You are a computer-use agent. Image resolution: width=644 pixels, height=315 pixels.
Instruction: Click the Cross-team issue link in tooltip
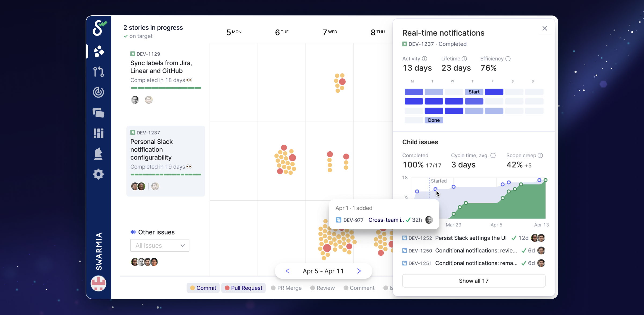(386, 220)
